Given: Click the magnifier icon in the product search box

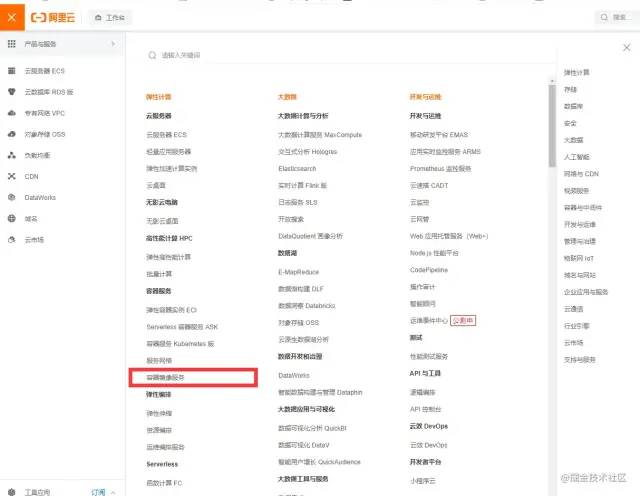Looking at the screenshot, I should coord(152,55).
